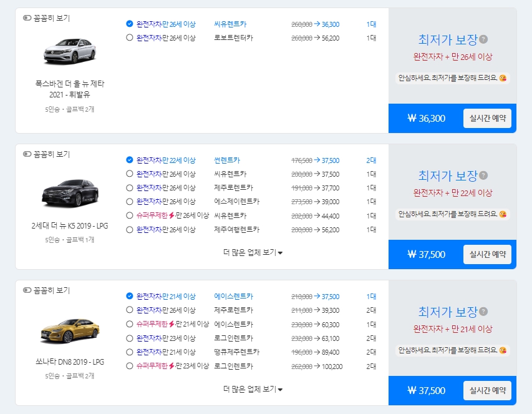The image size is (532, 414).
Task: Select the 썬렌트카 37,500 option radio
Action: pos(129,160)
